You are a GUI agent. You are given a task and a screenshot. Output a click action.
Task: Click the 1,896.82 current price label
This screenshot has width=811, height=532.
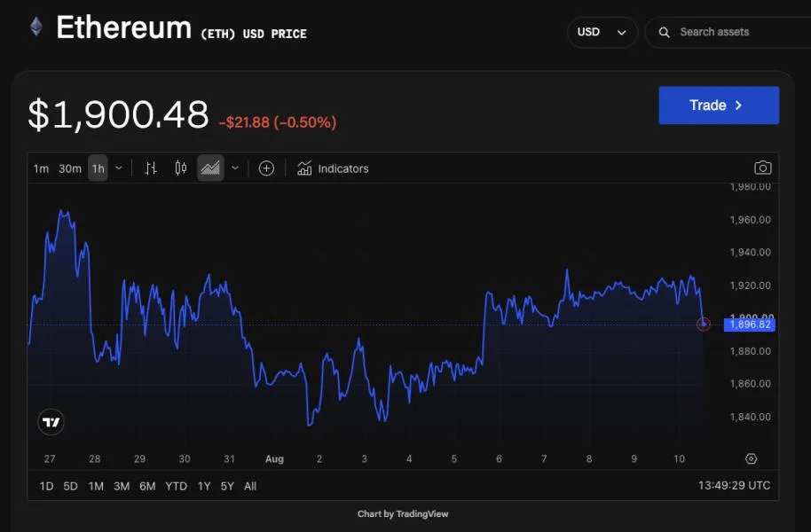click(750, 325)
